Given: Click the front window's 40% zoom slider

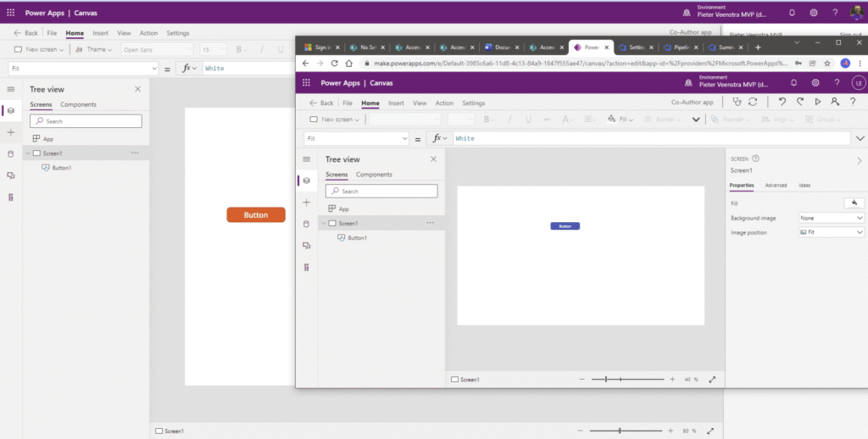Looking at the screenshot, I should point(627,379).
